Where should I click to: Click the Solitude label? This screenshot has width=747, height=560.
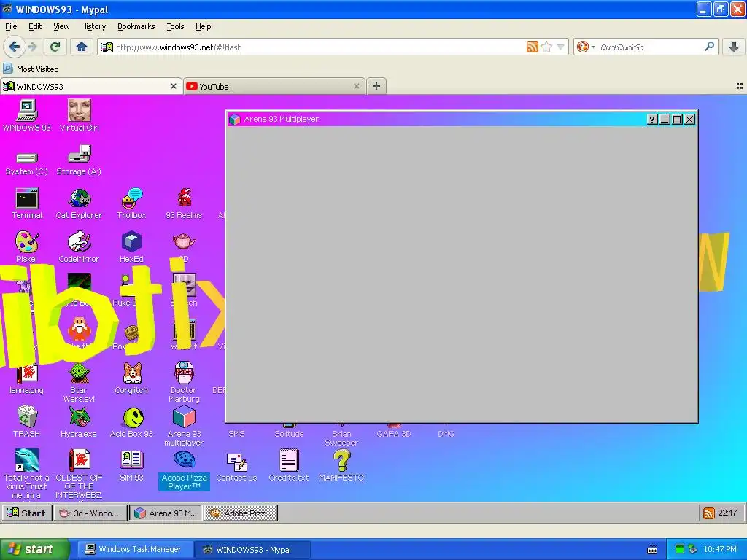point(289,434)
